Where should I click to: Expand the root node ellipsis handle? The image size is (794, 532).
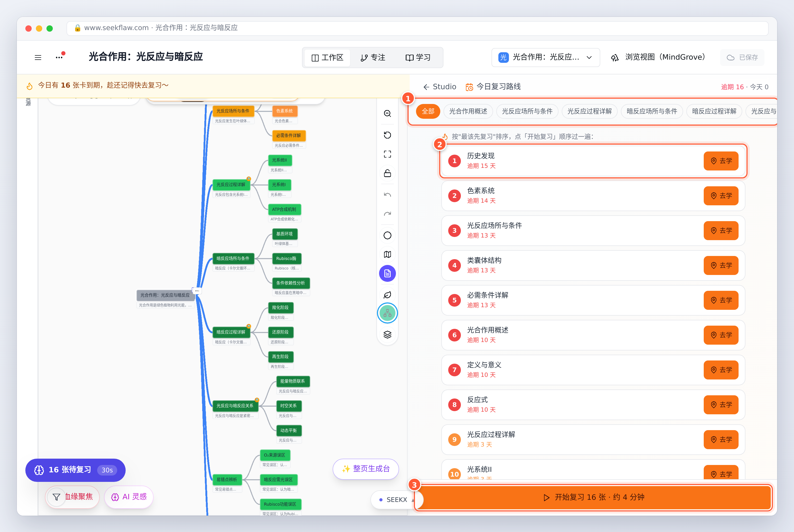point(197,291)
